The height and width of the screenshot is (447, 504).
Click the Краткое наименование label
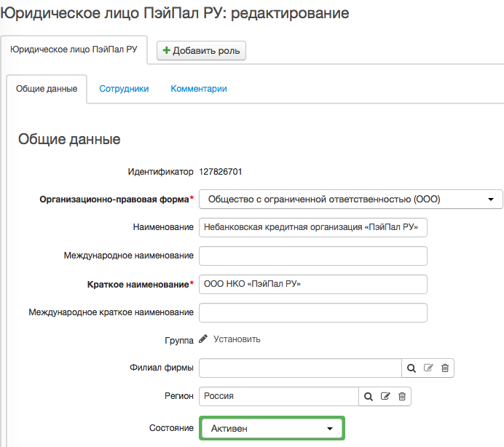point(140,285)
